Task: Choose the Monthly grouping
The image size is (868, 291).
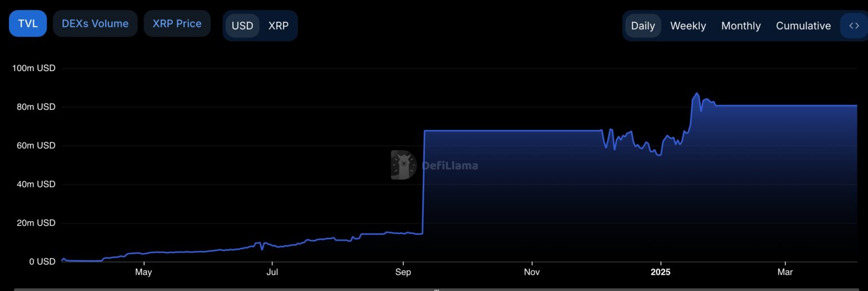Action: click(x=741, y=26)
